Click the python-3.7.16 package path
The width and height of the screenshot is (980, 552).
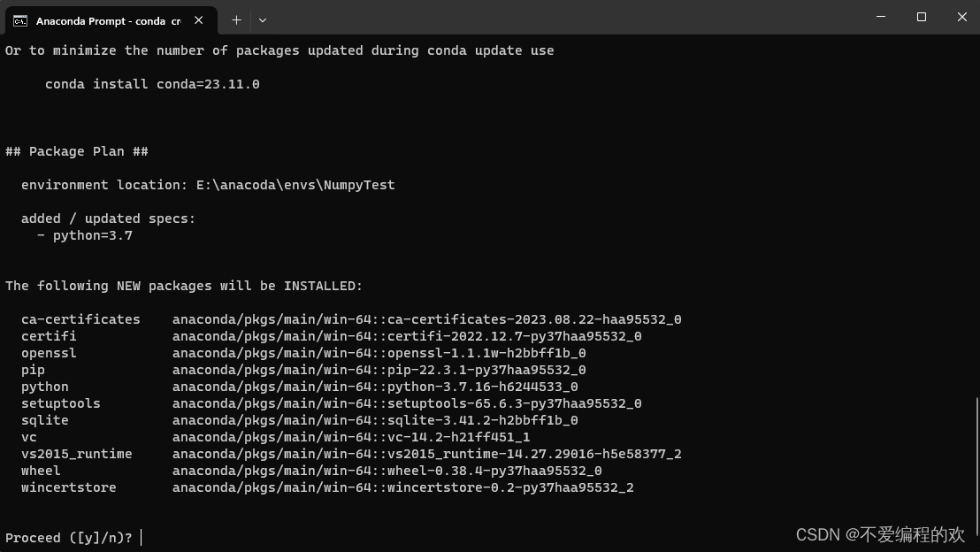375,387
